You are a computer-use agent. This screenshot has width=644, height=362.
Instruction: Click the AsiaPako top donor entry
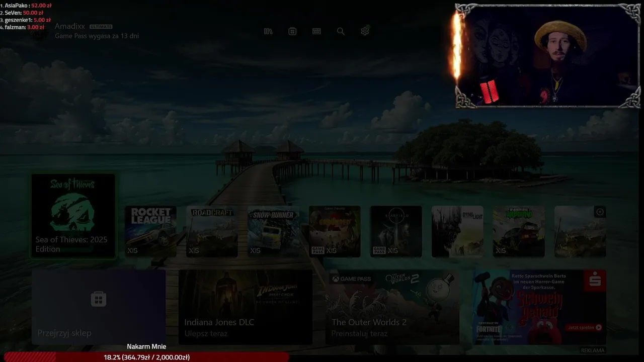(26, 6)
